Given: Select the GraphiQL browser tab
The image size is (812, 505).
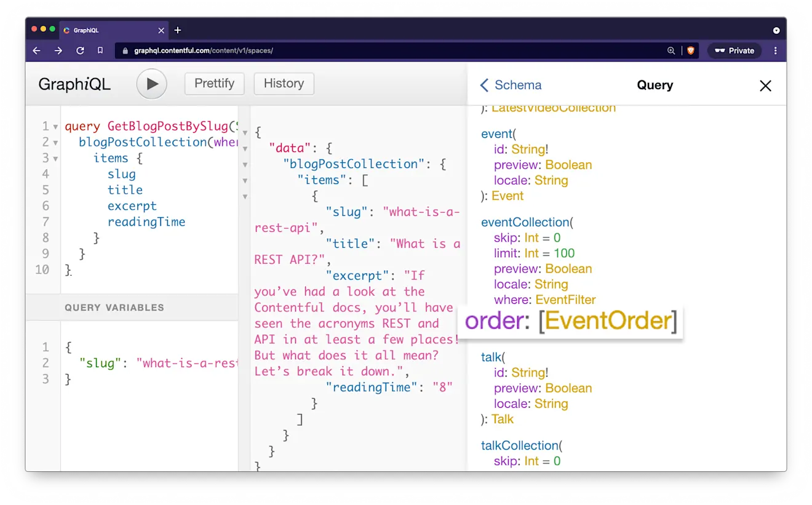Looking at the screenshot, I should 114,30.
